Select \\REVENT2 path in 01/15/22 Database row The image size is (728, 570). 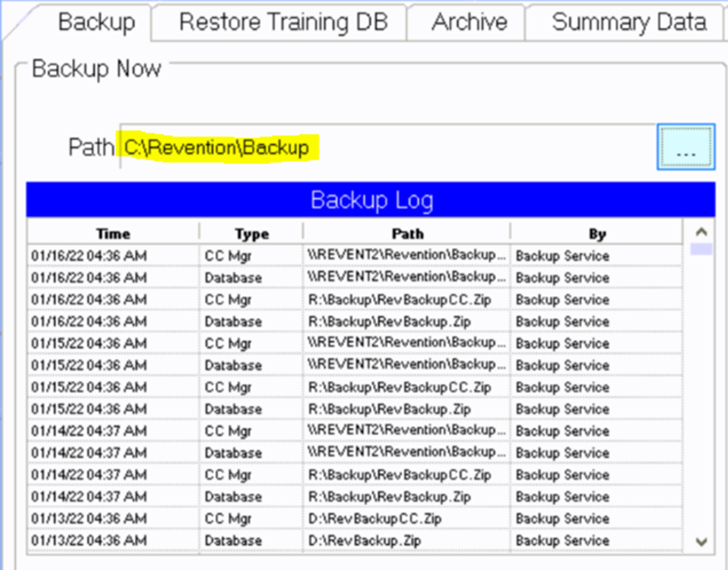click(406, 365)
